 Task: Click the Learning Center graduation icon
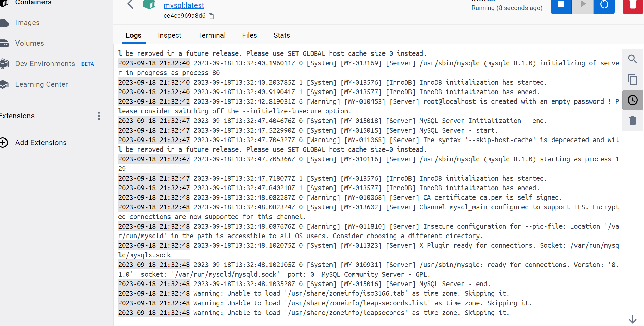pos(4,84)
